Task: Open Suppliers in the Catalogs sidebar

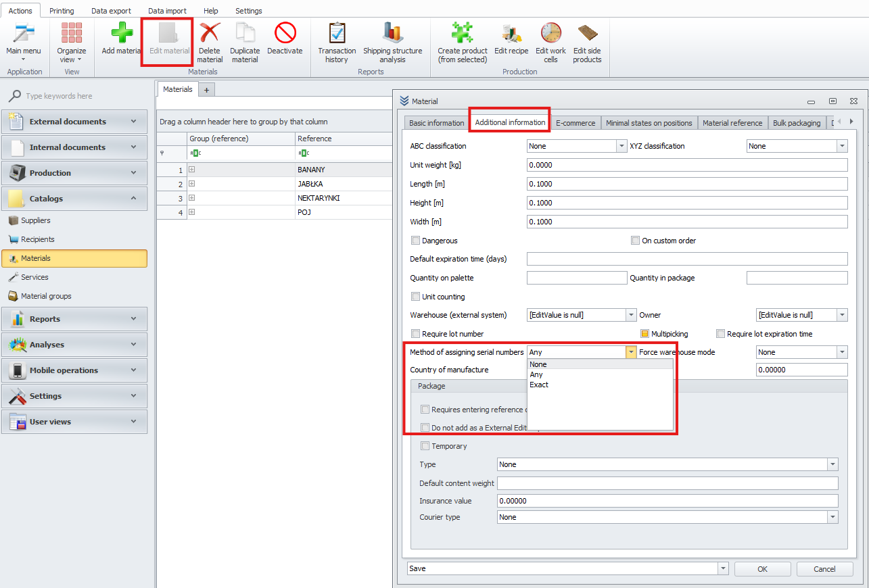Action: point(35,220)
